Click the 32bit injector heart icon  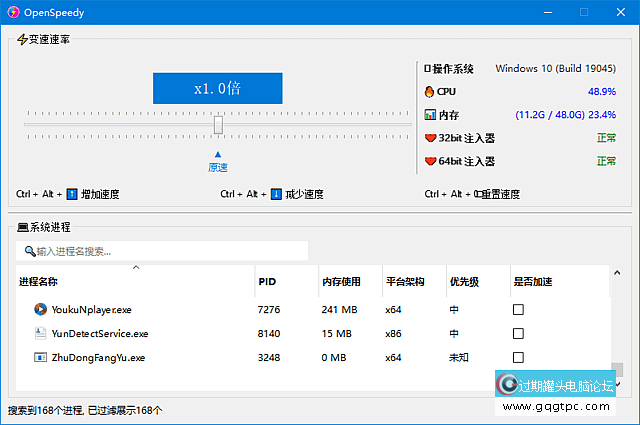tap(430, 138)
